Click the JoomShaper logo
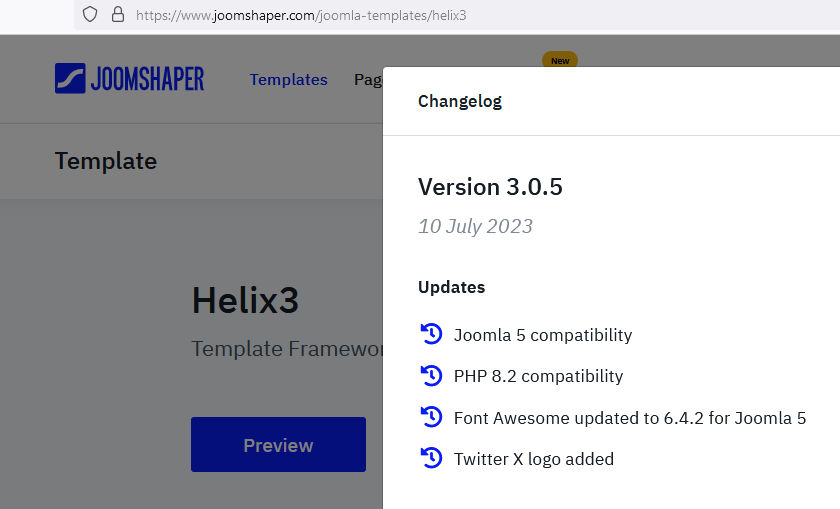 (129, 79)
